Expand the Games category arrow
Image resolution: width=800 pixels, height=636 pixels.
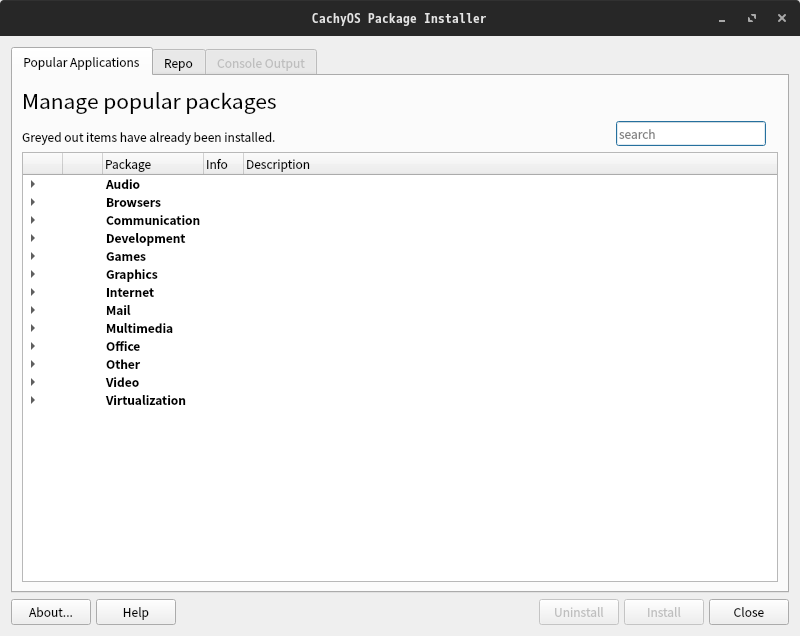click(x=33, y=256)
